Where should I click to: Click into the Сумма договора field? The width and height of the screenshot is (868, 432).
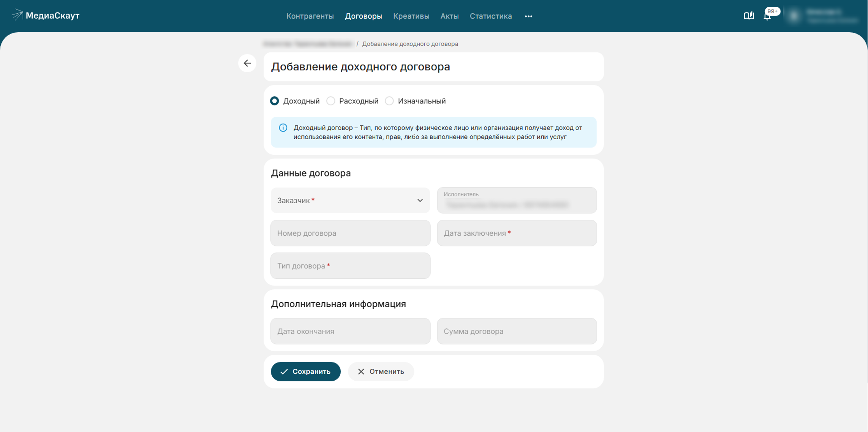[x=517, y=331]
